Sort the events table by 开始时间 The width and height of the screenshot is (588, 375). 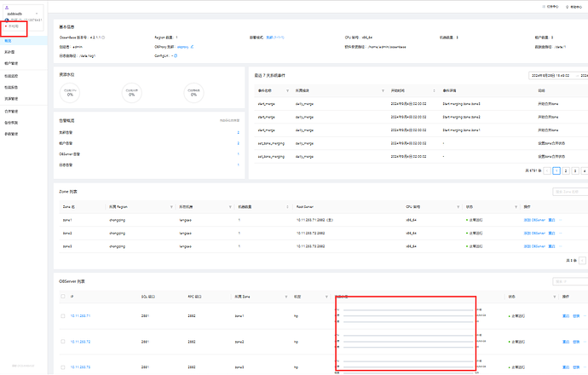[435, 90]
